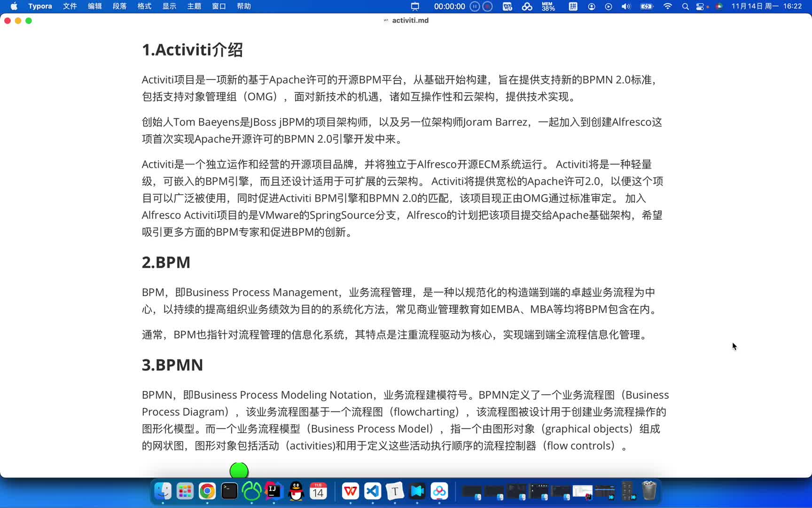Open Baidu Netdisk from the Dock

pyautogui.click(x=439, y=491)
